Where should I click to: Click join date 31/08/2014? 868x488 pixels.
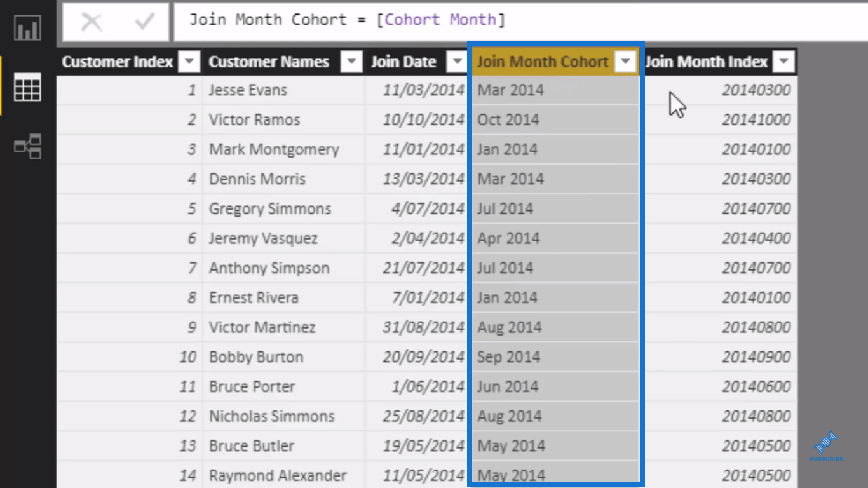(x=424, y=327)
